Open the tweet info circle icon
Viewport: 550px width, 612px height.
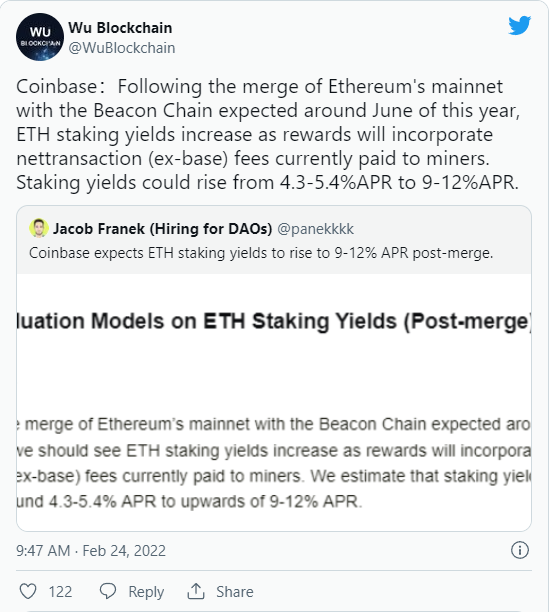pyautogui.click(x=520, y=550)
